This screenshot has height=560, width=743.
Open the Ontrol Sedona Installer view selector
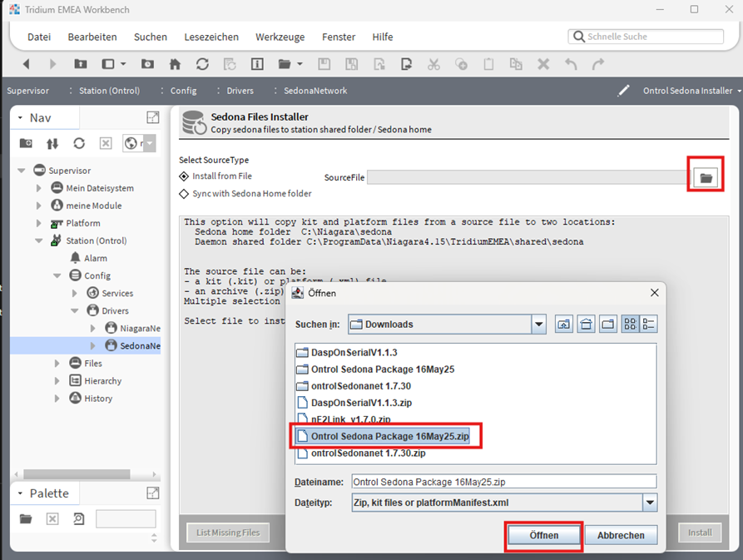691,91
